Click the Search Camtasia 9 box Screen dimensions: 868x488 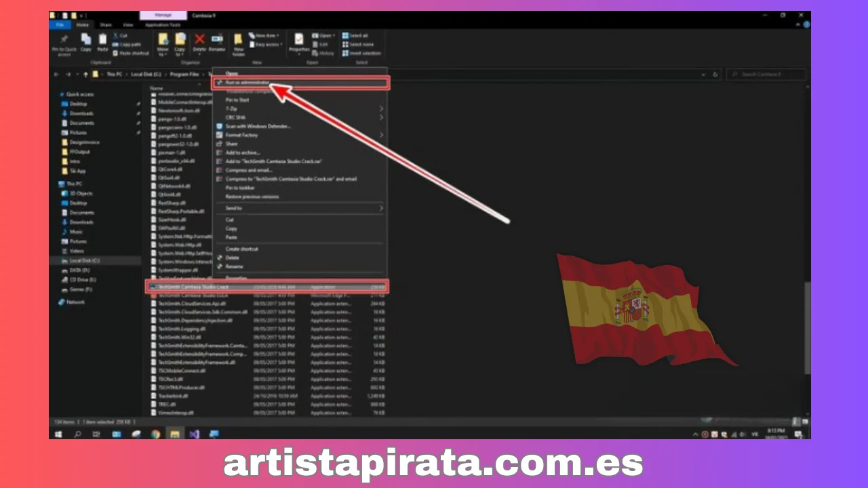tap(766, 74)
